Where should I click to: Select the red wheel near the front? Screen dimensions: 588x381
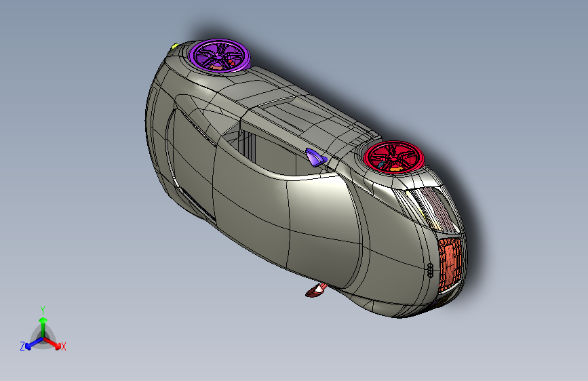tap(394, 157)
